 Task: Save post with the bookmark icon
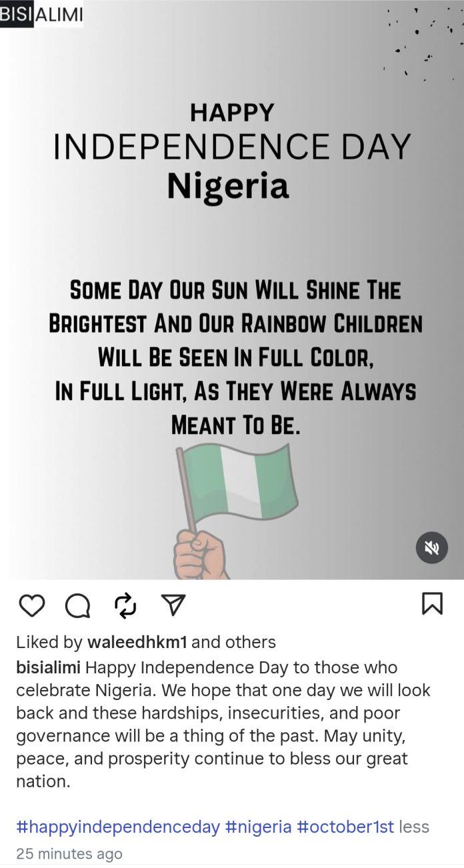pos(432,604)
